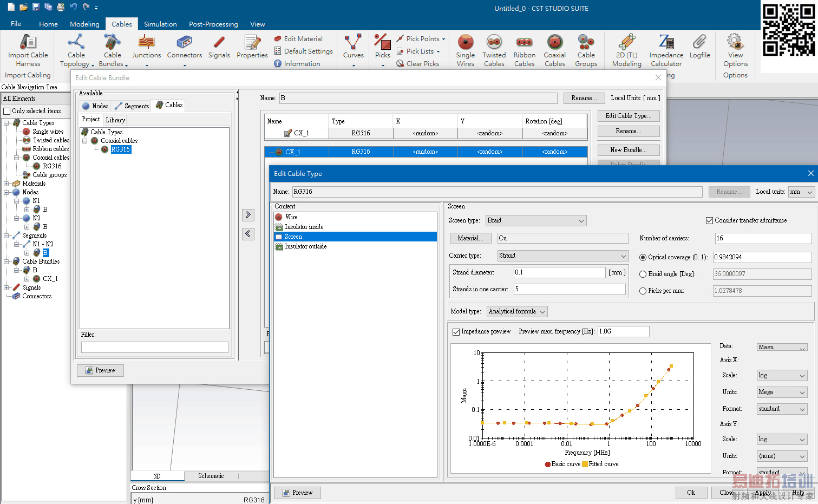Open the Model type dropdown
Image resolution: width=818 pixels, height=504 pixels.
pos(516,312)
